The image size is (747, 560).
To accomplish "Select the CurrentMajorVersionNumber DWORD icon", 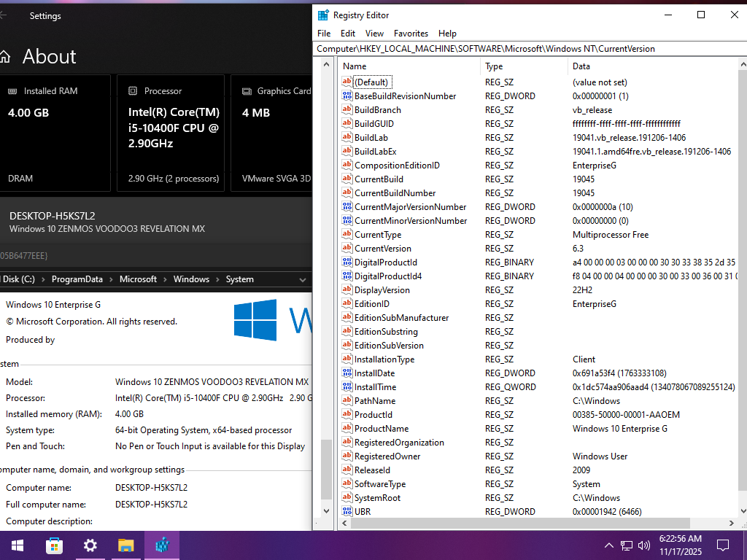I will click(347, 206).
